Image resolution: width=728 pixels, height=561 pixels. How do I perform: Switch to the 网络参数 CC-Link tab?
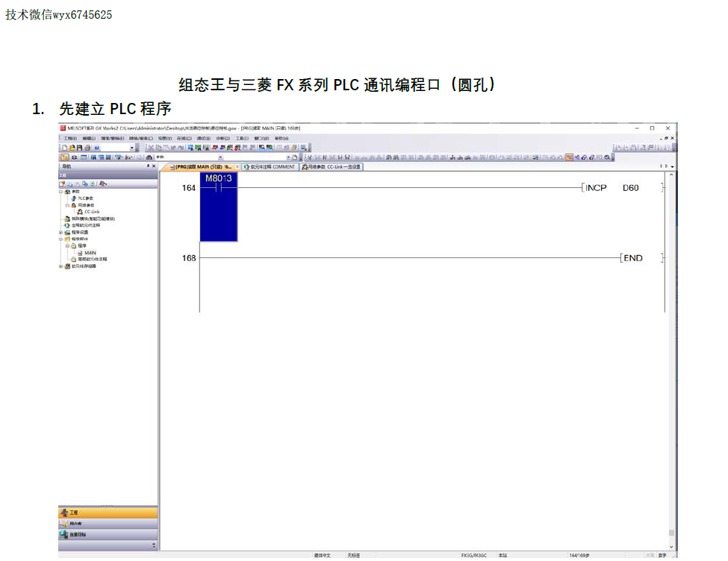[x=334, y=167]
